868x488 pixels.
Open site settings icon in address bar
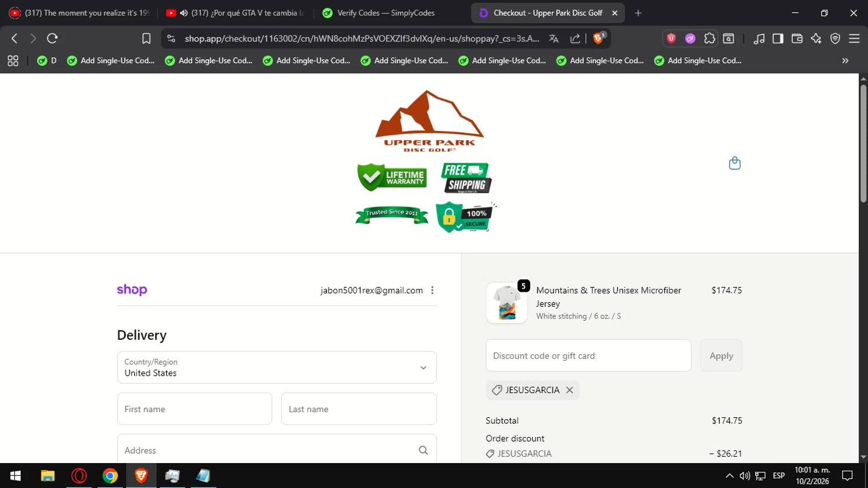[x=171, y=38]
